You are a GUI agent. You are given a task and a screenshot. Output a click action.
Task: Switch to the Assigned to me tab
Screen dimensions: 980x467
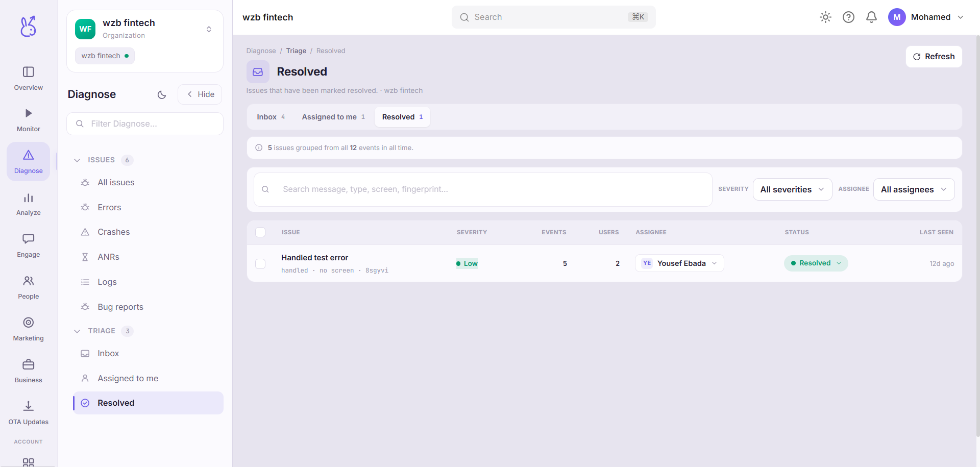(333, 117)
